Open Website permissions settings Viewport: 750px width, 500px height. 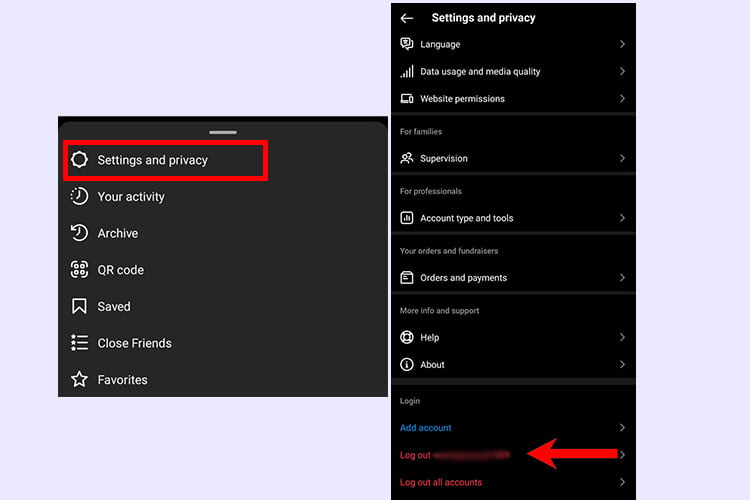point(462,99)
